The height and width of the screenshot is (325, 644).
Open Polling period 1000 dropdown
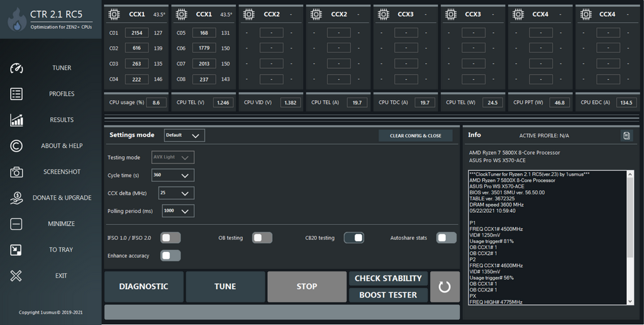(x=178, y=210)
